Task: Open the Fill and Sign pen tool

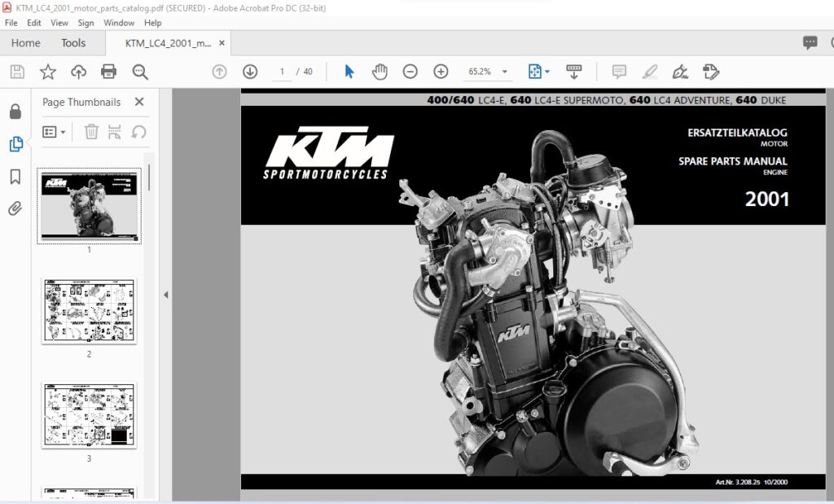Action: [680, 72]
